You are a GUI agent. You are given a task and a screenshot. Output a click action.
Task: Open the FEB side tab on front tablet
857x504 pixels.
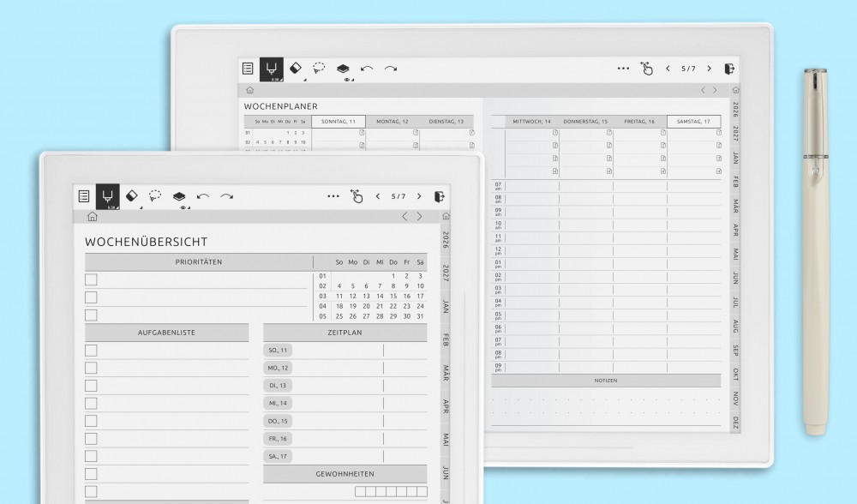(x=446, y=339)
